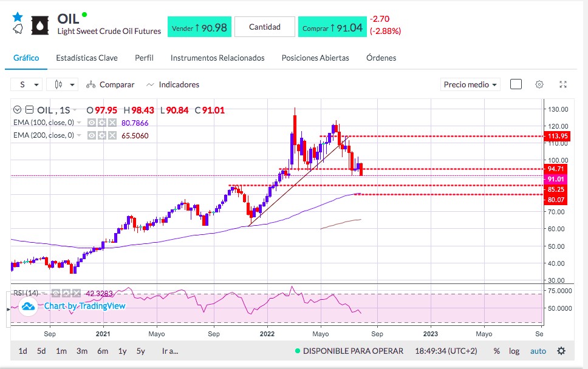This screenshot has height=369, width=588.
Task: Open the Posiciones Abiertas tab
Action: (x=315, y=58)
